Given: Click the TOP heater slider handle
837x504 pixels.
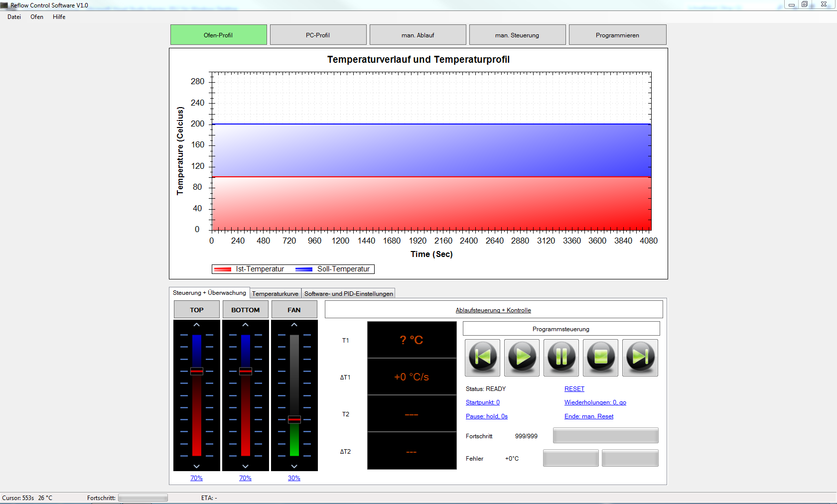Looking at the screenshot, I should pos(197,371).
